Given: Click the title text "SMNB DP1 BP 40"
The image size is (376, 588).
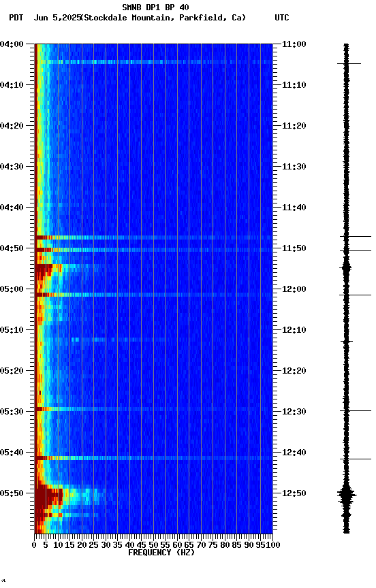Looking at the screenshot, I should [x=155, y=7].
